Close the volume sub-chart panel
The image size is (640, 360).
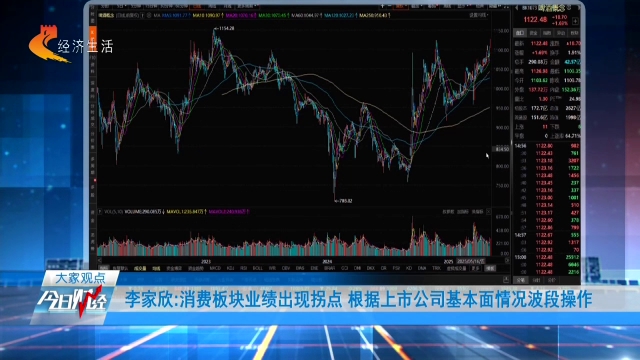tap(489, 211)
